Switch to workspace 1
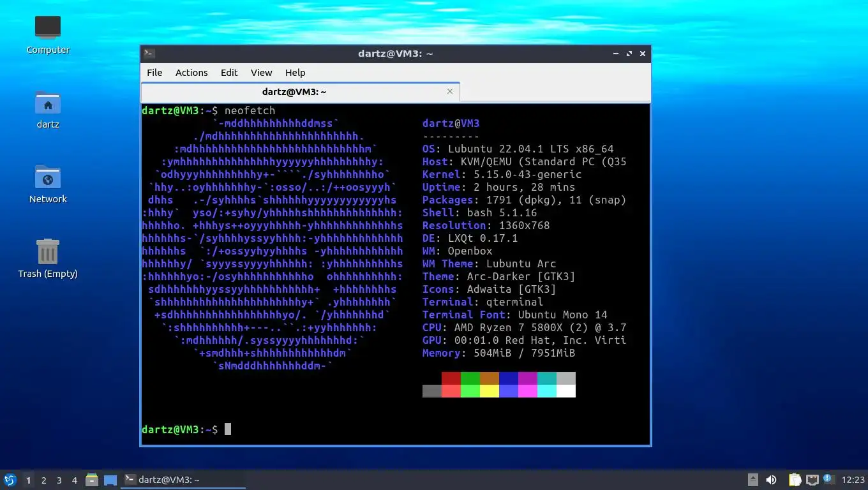 pos(28,480)
